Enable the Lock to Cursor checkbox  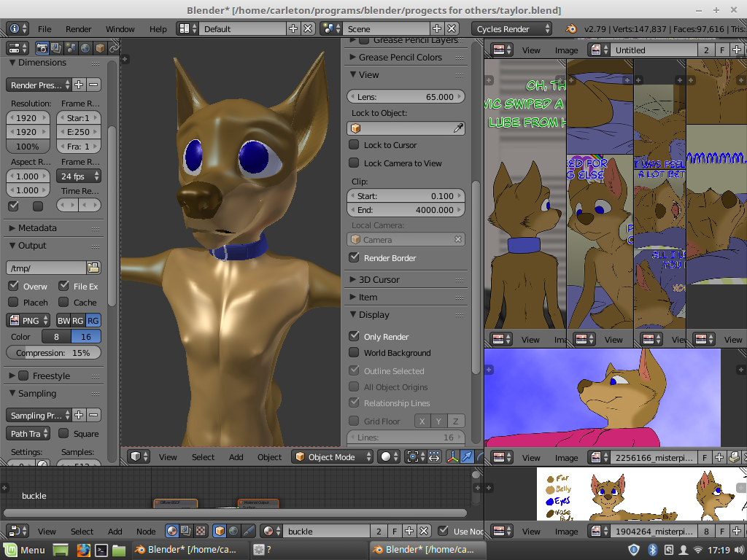click(355, 145)
